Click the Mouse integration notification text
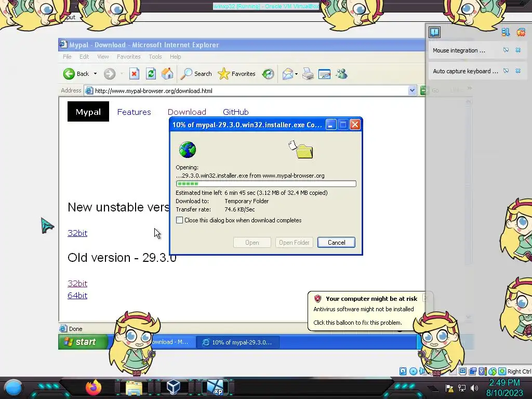Viewport: 532px width, 399px height. pos(459,50)
